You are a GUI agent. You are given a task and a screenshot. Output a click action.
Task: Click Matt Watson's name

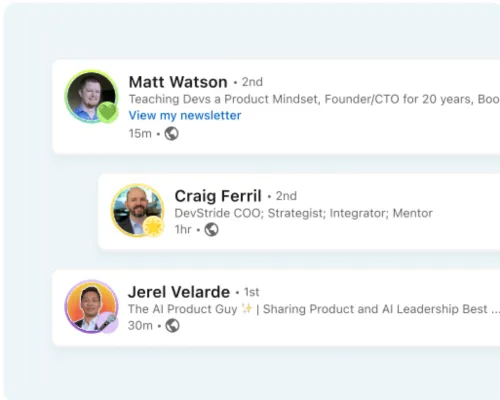(x=178, y=82)
